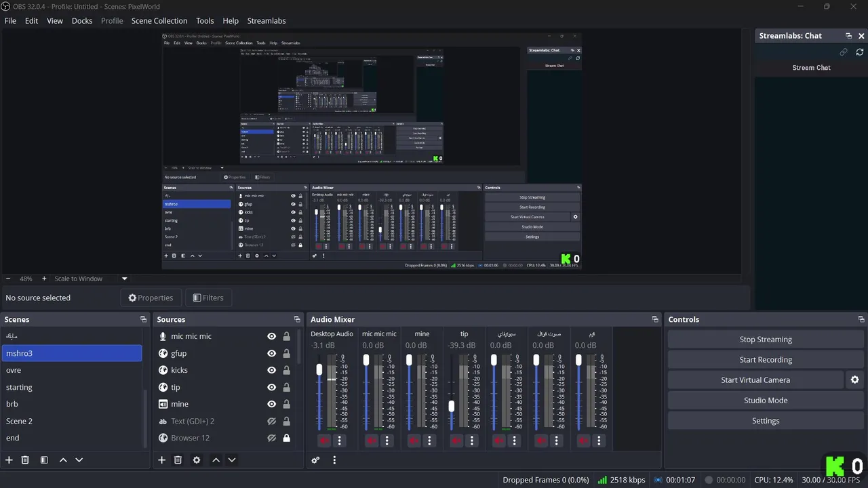Open Settings from Controls panel
The image size is (868, 488).
click(x=766, y=421)
